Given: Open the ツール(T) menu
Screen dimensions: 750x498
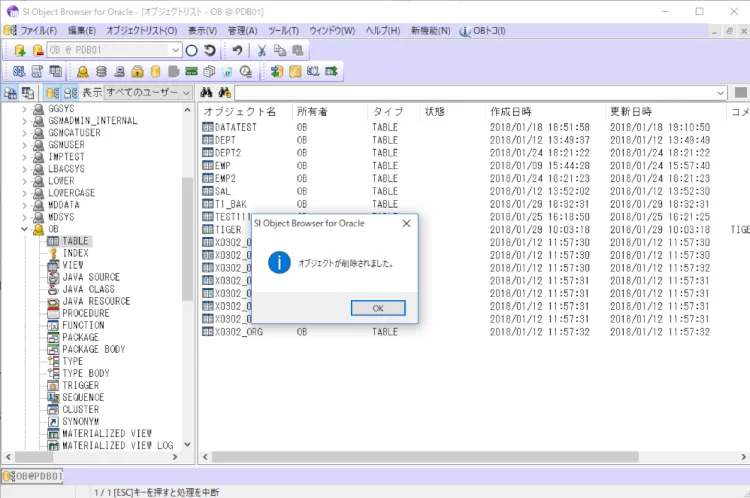Looking at the screenshot, I should coord(284,31).
